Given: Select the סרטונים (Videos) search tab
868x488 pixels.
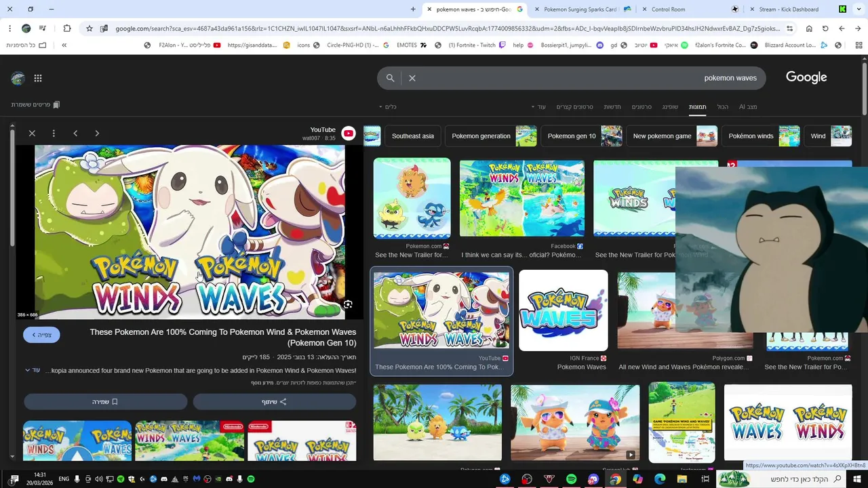Looking at the screenshot, I should [642, 107].
